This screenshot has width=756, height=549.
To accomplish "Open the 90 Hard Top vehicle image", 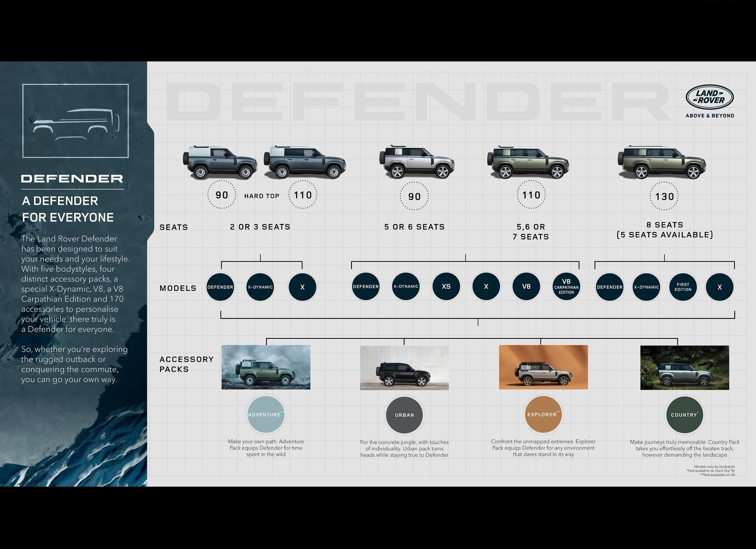I will [x=220, y=162].
